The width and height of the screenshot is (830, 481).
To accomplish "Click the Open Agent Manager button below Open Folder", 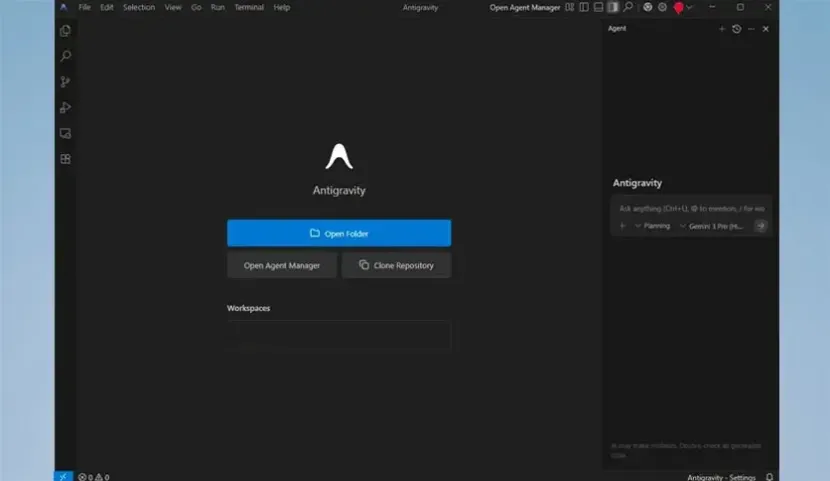I will pyautogui.click(x=282, y=265).
